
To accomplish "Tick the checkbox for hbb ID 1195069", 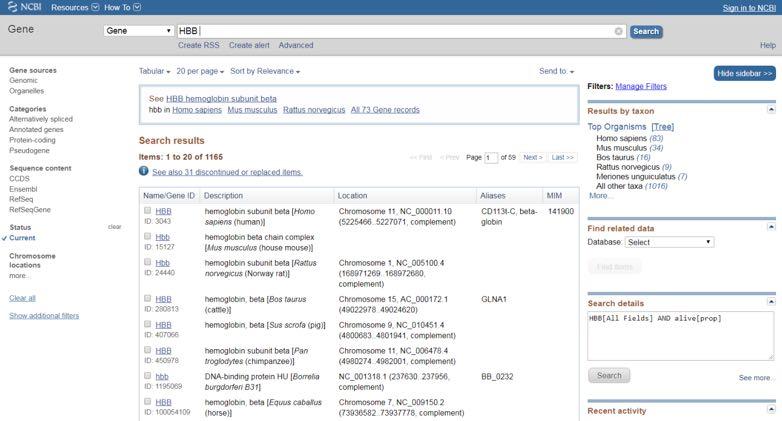I will (148, 376).
